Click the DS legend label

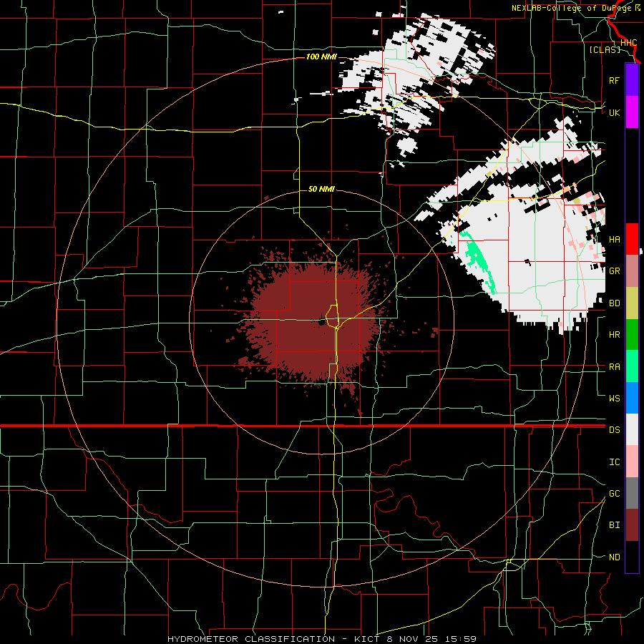click(614, 430)
